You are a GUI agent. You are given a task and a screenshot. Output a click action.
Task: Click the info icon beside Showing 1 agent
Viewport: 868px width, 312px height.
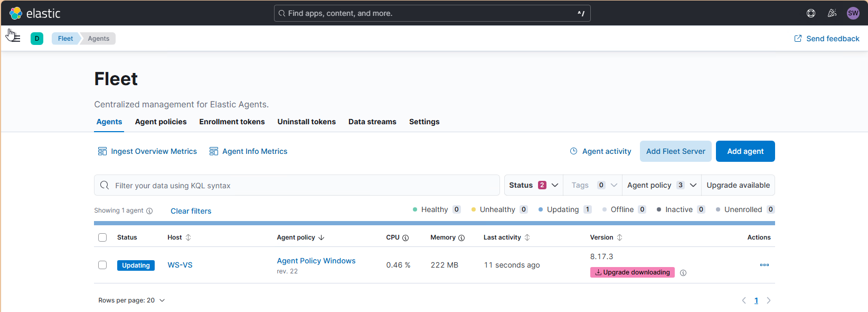[149, 211]
